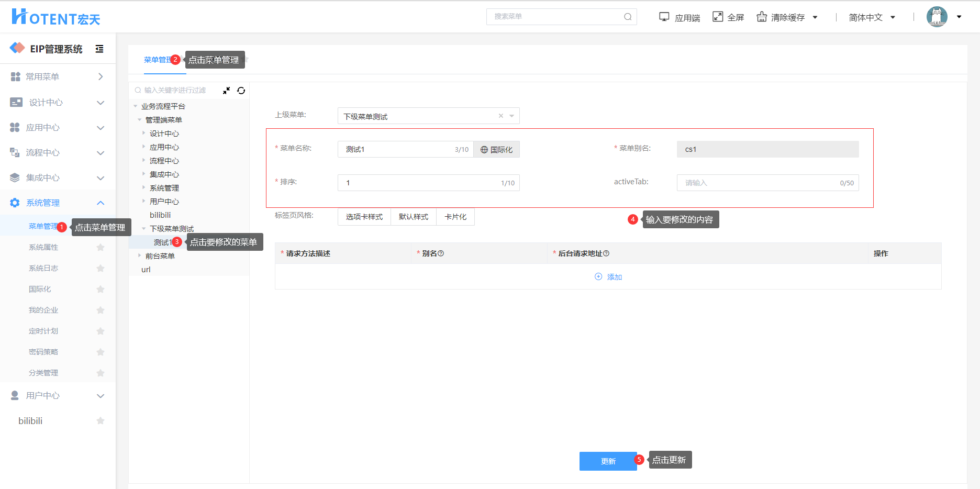Click the blue 更新 button

pos(608,461)
